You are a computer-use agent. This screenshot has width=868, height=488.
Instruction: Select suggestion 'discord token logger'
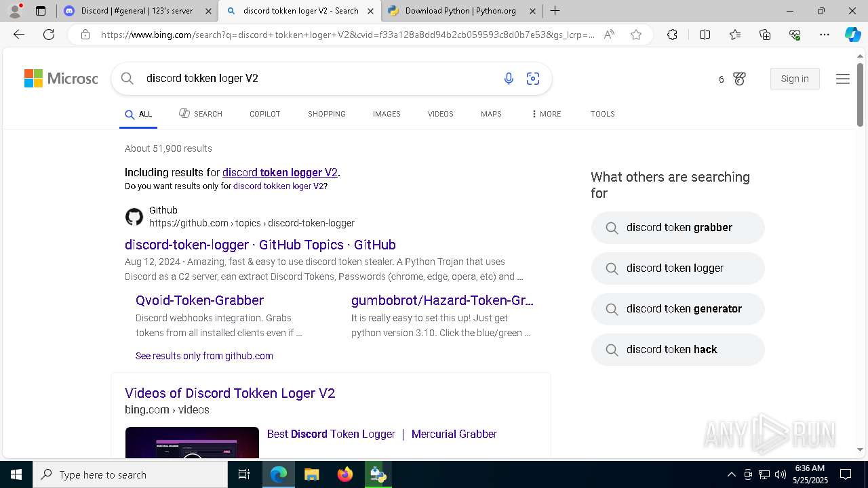(678, 268)
